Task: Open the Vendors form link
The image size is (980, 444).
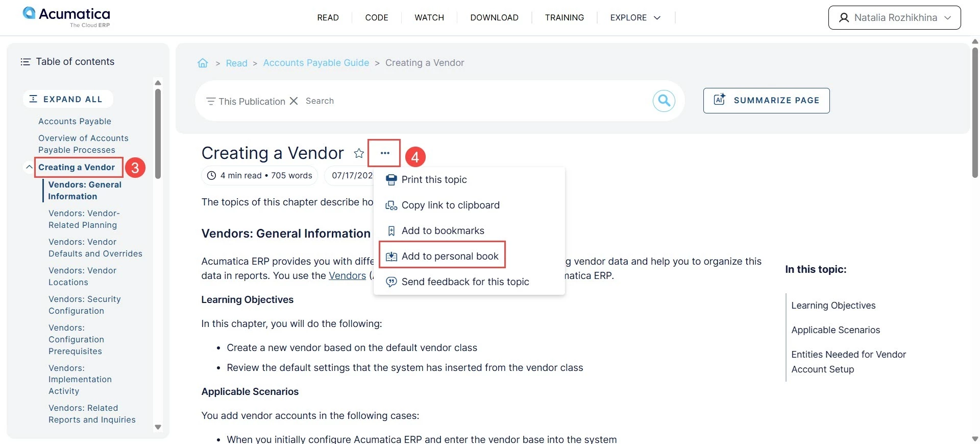Action: click(347, 276)
